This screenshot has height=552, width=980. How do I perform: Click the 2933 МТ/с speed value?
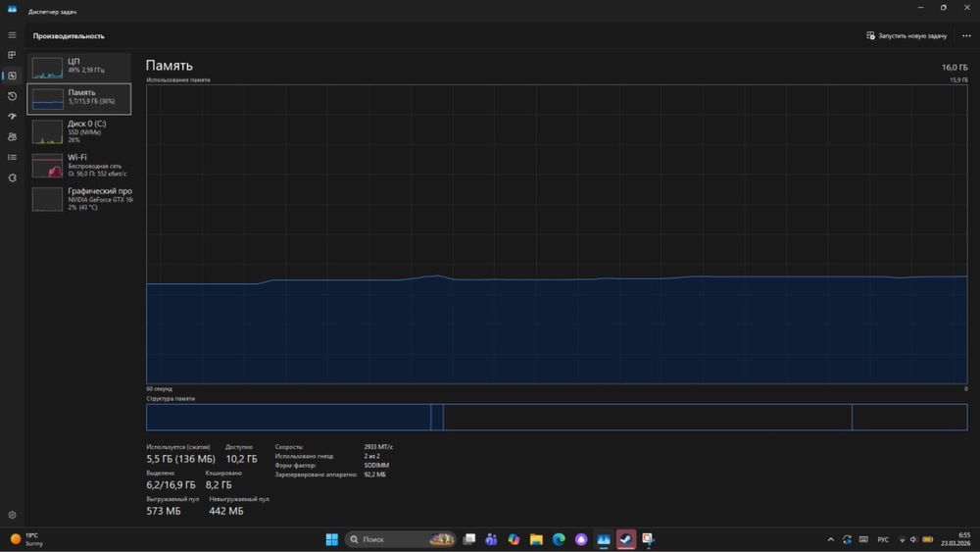378,447
